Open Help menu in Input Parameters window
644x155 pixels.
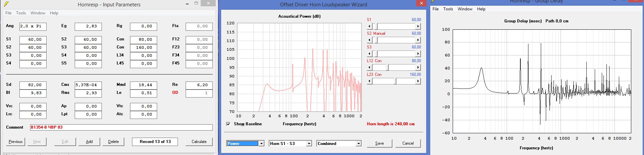pos(54,13)
